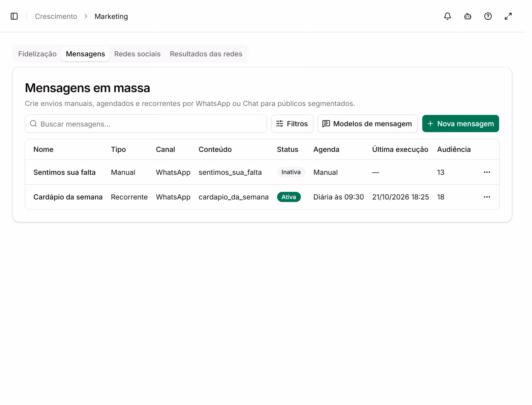The height and width of the screenshot is (405, 532).
Task: Click the Status column header
Action: 288,150
